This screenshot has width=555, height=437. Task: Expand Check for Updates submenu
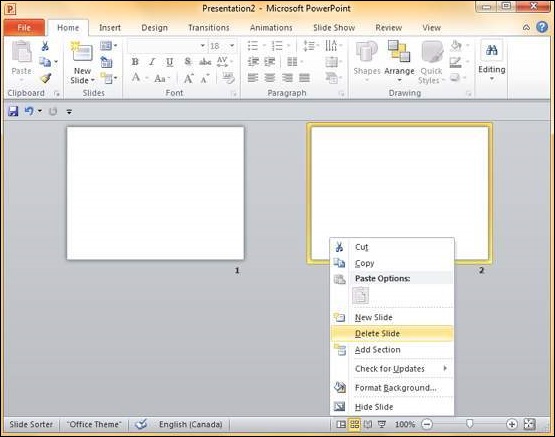tap(445, 368)
